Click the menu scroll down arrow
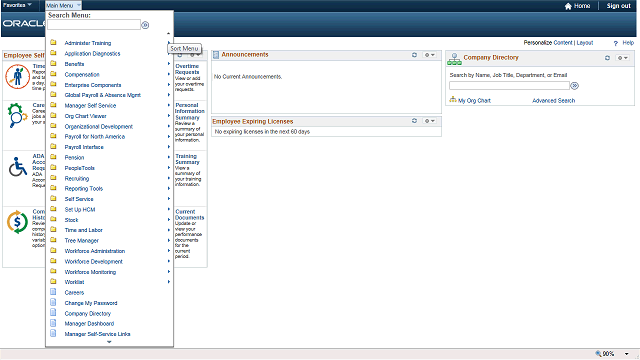This screenshot has width=640, height=360. pyautogui.click(x=109, y=342)
